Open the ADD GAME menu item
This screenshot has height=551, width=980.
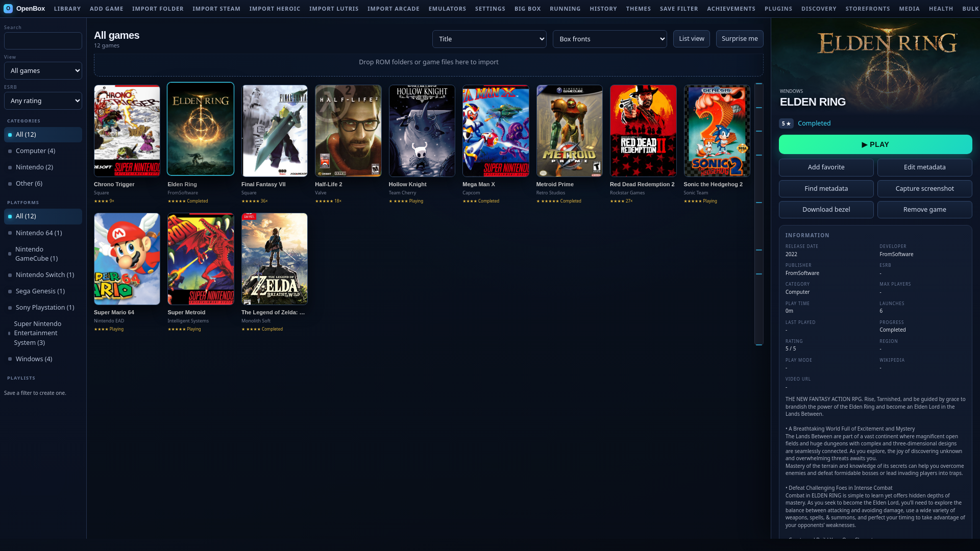coord(107,9)
